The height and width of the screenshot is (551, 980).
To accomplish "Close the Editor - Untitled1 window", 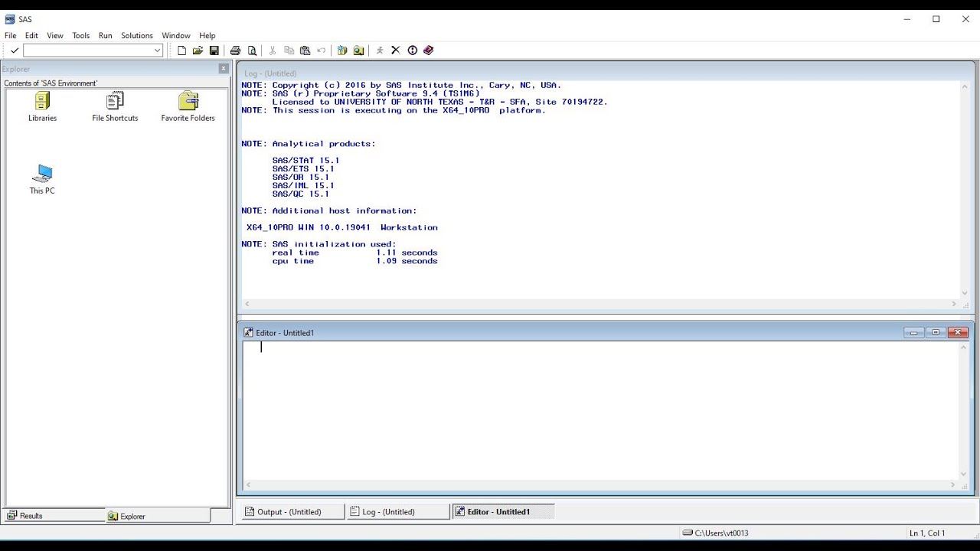I will (958, 333).
